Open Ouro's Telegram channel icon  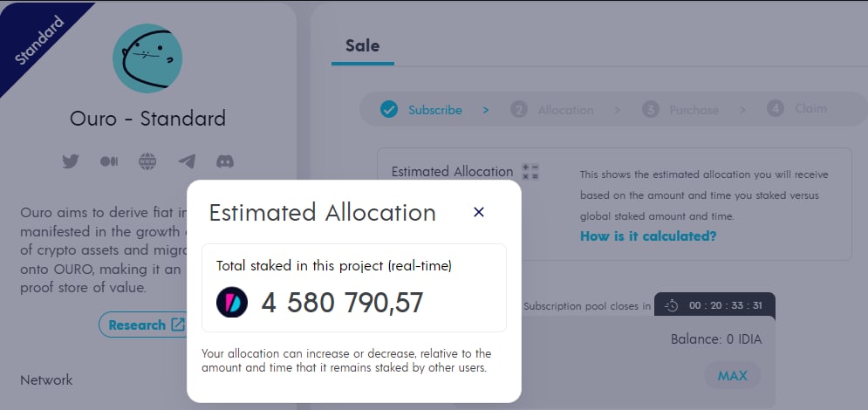187,161
